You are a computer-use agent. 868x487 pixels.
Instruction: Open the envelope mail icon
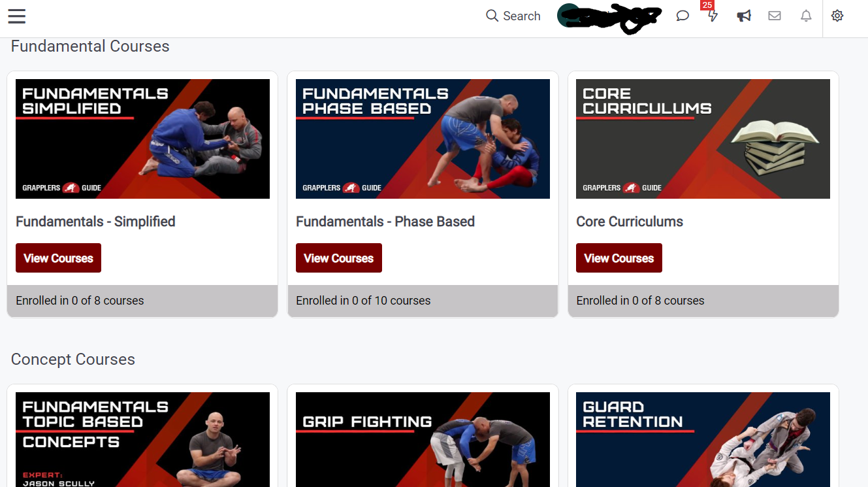tap(775, 15)
